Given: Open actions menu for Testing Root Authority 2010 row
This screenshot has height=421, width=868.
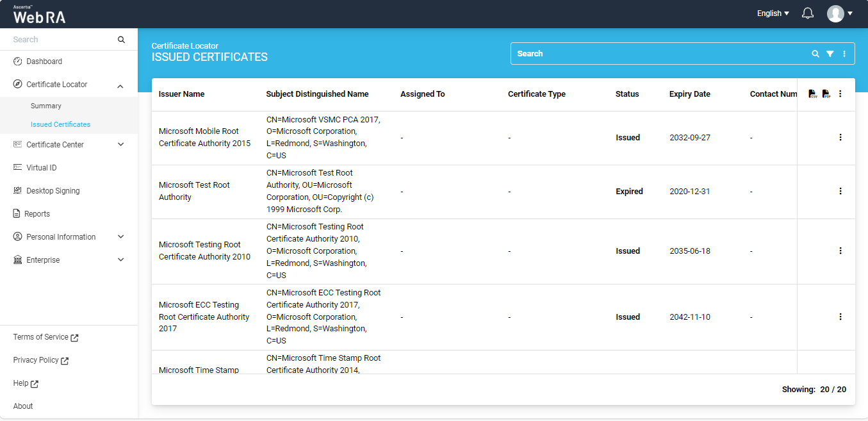Looking at the screenshot, I should 840,251.
